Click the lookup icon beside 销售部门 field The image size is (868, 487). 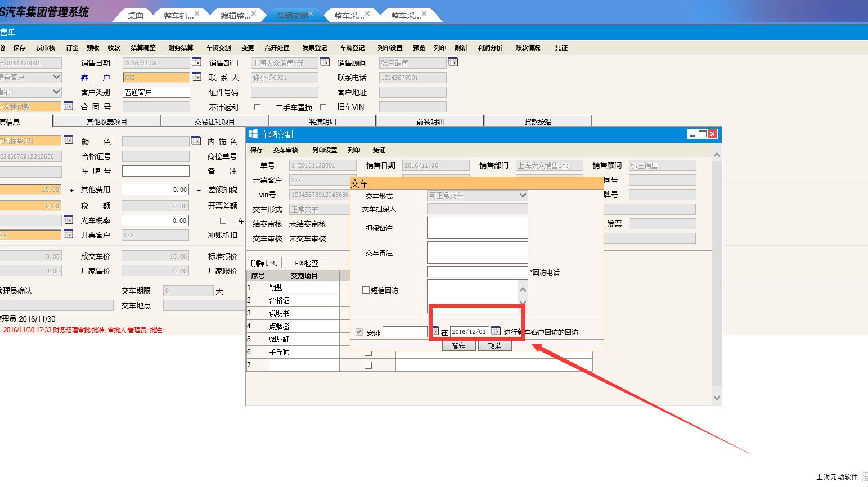pyautogui.click(x=325, y=62)
